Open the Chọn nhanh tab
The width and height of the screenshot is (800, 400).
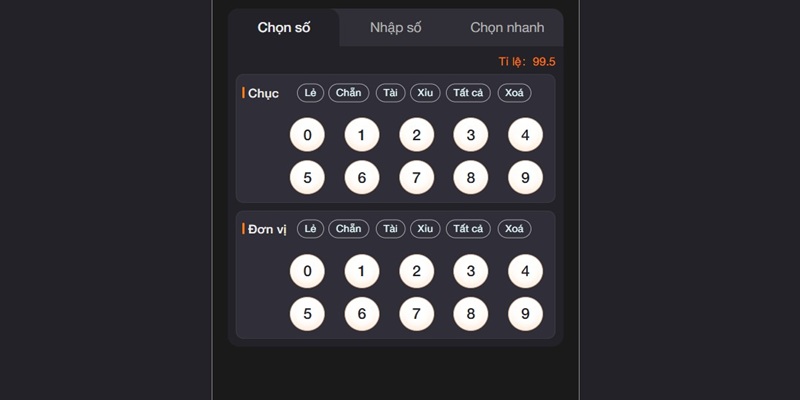pos(507,27)
